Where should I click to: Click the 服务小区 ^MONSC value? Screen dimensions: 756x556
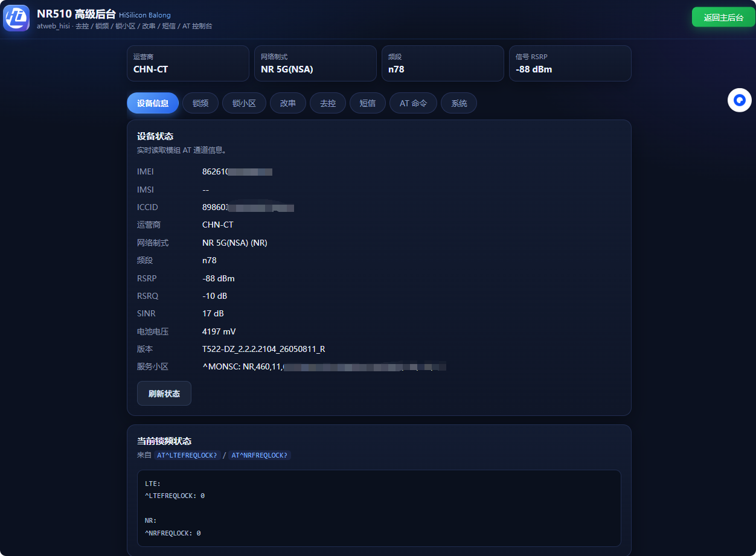click(x=324, y=366)
